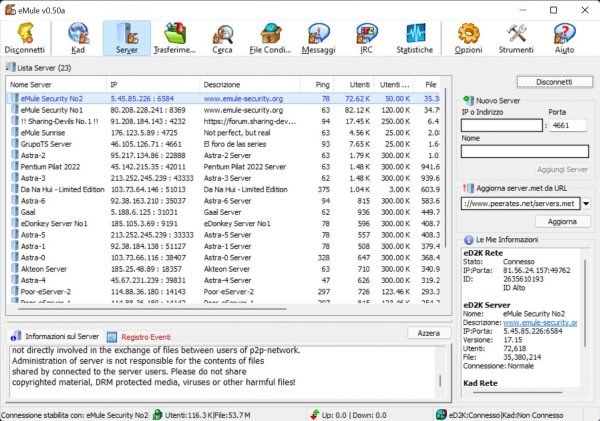Select the Astra-2 server row
The image size is (600, 421).
point(224,155)
